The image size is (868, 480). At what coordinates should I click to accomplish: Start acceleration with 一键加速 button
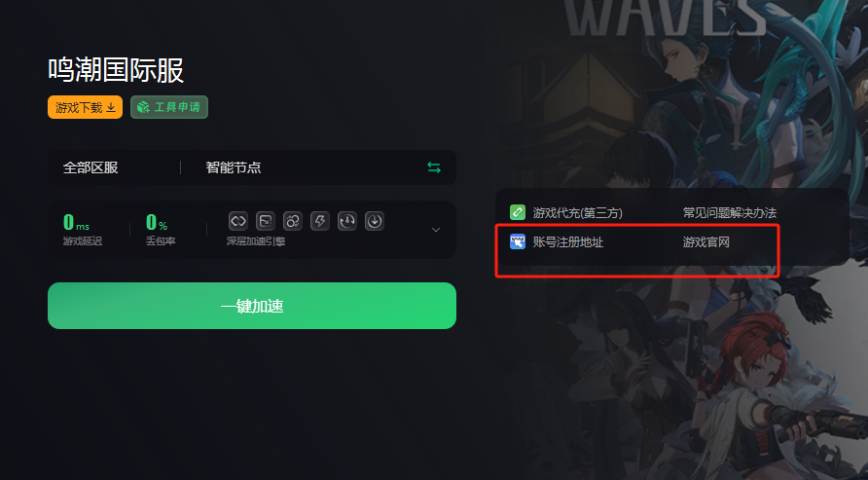click(x=252, y=306)
